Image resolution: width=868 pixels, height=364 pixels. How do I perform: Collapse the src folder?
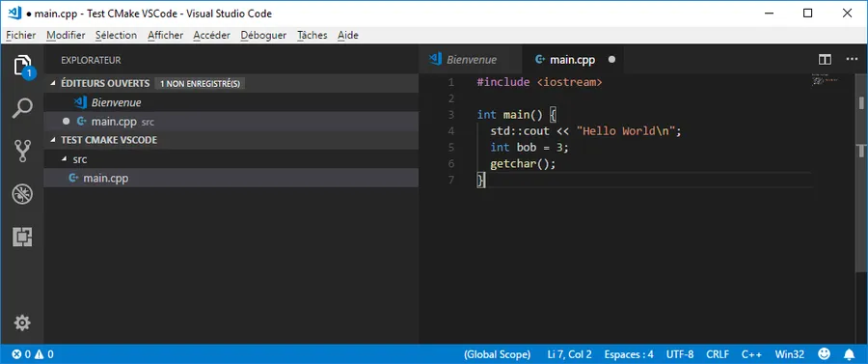[231, 159]
